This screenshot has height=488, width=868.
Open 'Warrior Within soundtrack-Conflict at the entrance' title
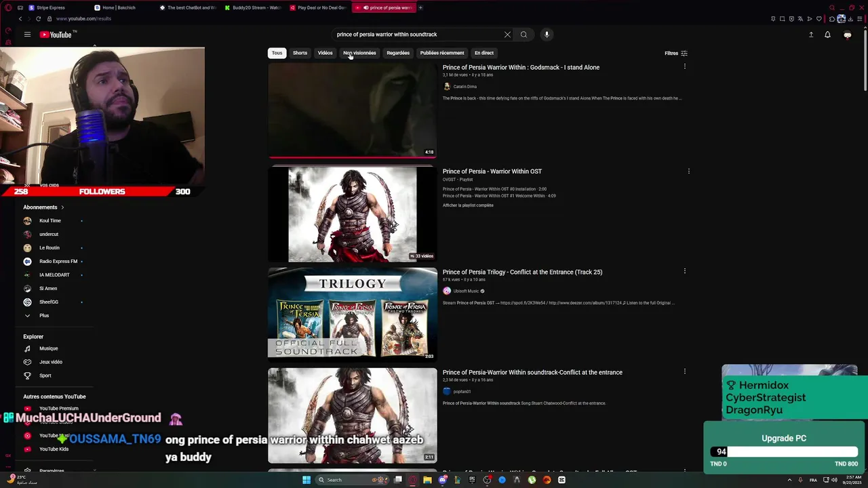pos(532,372)
